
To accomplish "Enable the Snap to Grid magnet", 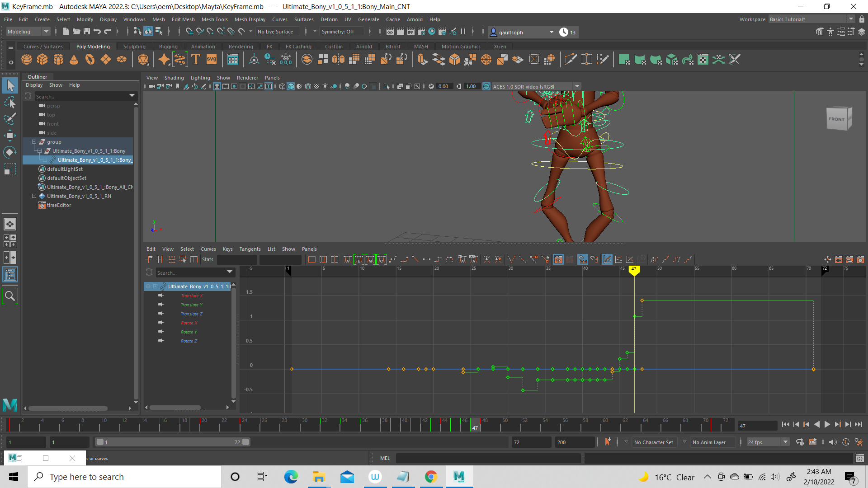I will point(189,32).
